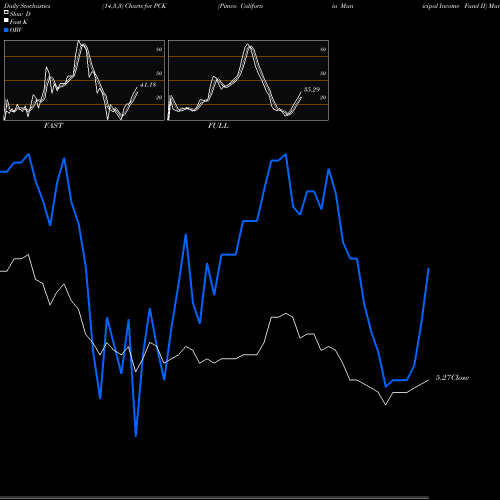This screenshot has height=500, width=500.
Task: Click the 20 level label on the FAST chart
Action: coord(159,97)
